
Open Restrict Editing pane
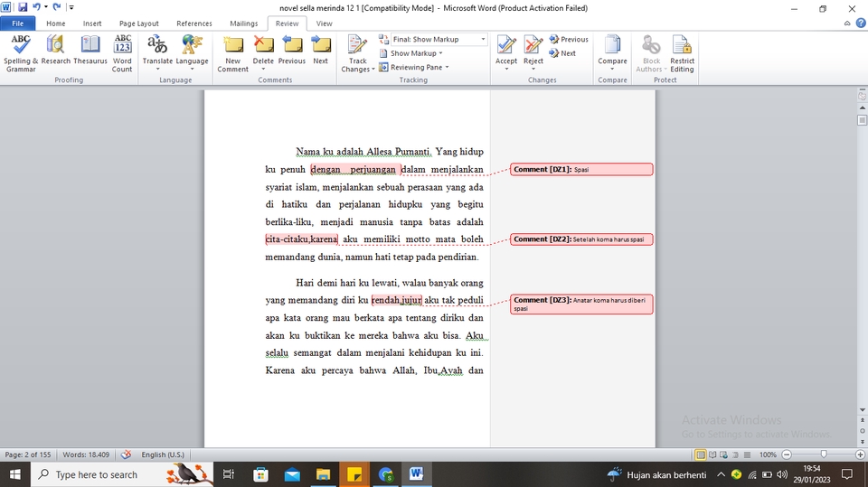point(682,53)
